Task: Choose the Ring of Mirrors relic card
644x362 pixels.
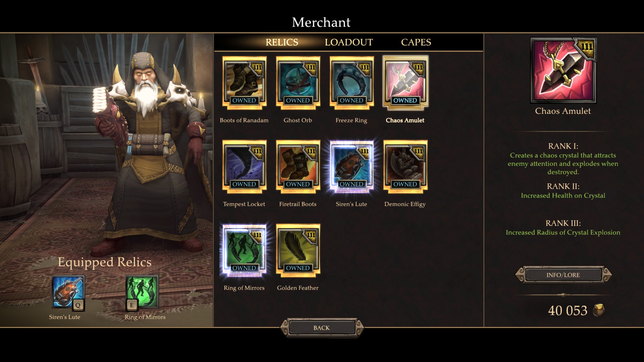Action: tap(244, 250)
